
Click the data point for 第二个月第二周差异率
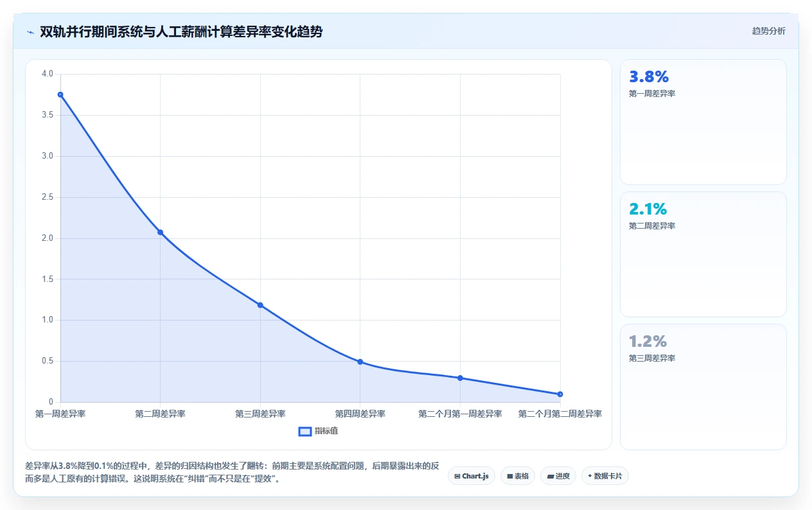(x=560, y=394)
